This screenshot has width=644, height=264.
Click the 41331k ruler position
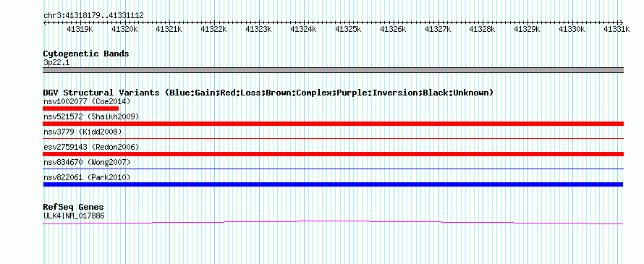click(617, 30)
